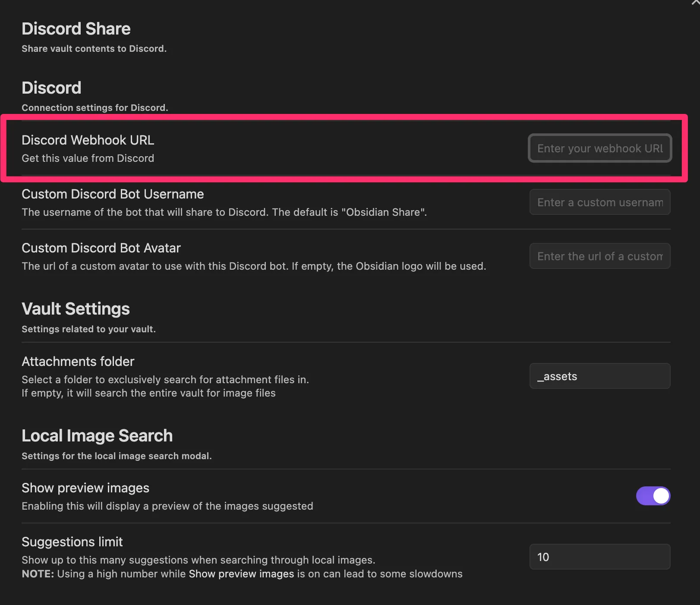Click the slowdowns NOTE text under Suggestions limit
This screenshot has height=605, width=700.
242,573
